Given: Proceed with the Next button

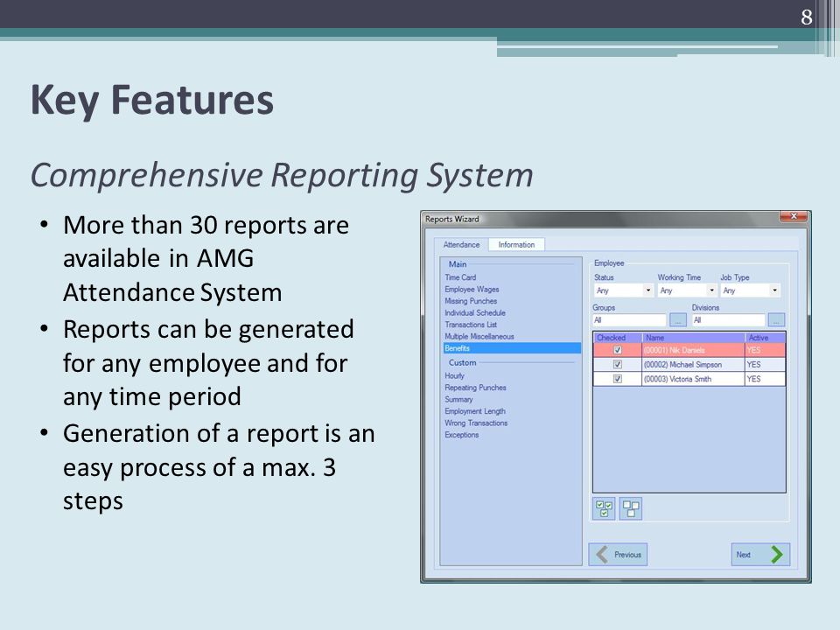Looking at the screenshot, I should coord(760,555).
